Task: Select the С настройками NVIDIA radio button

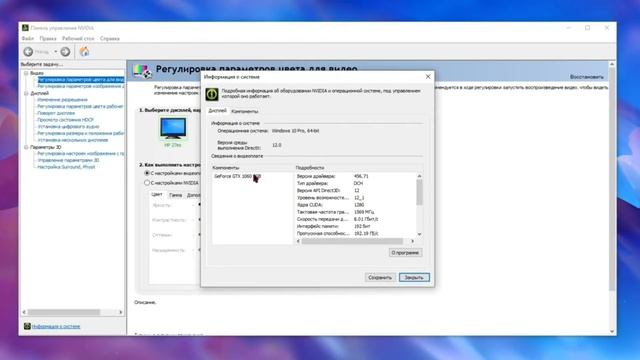Action: click(x=147, y=183)
